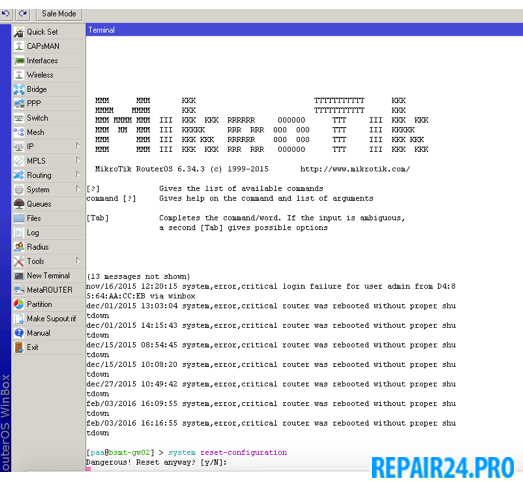Click the Terminal window title bar
This screenshot has height=482, width=523.
point(304,30)
